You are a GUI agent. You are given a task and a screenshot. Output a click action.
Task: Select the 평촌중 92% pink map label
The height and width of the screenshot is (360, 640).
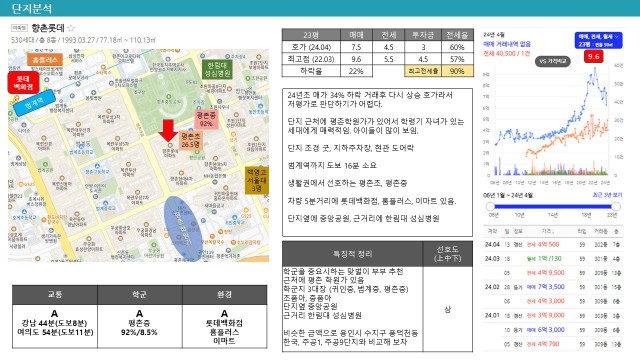(206, 119)
